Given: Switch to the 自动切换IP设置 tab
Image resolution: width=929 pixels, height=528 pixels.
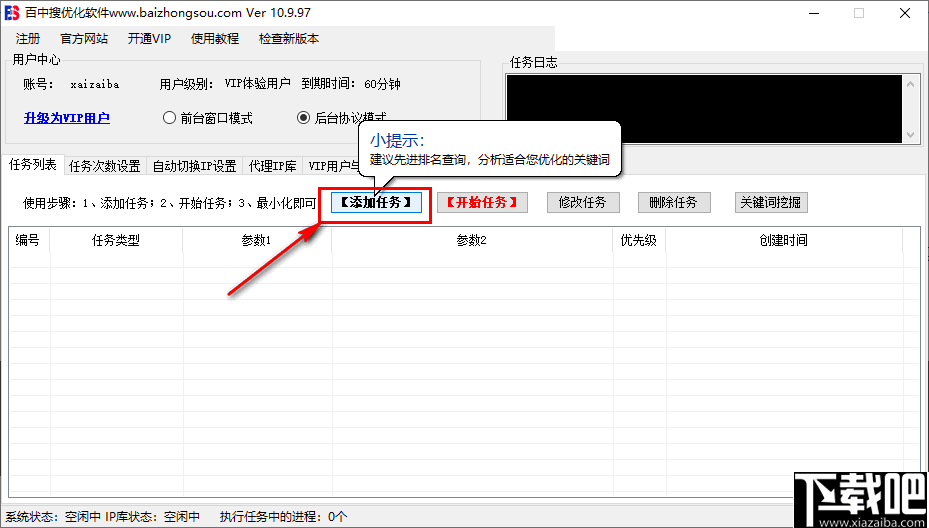Looking at the screenshot, I should coord(194,166).
